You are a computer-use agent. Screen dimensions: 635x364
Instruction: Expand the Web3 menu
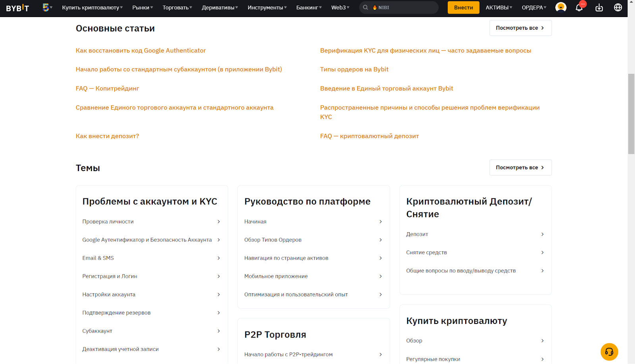point(341,8)
